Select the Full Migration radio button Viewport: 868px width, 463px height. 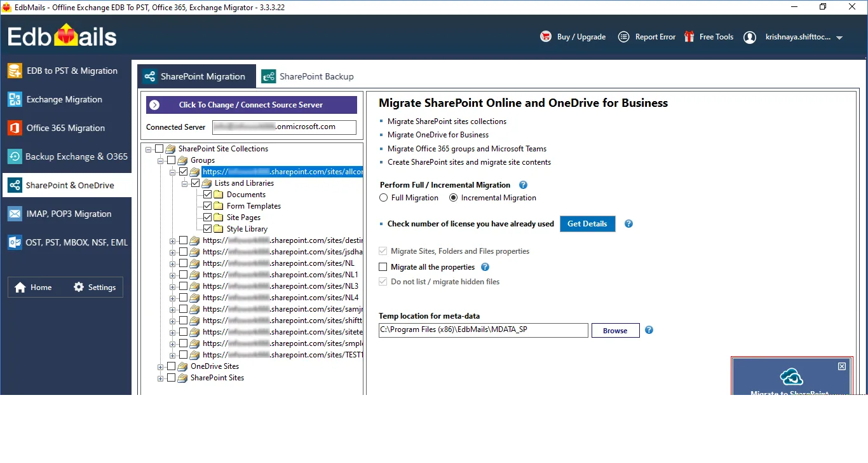tap(383, 198)
